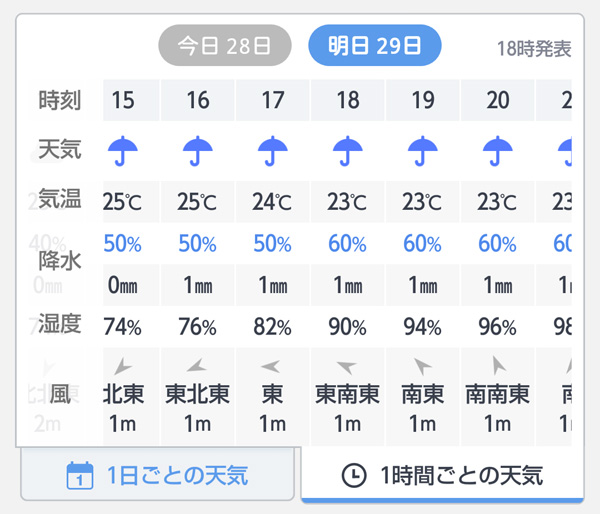Click the calendar icon for daily weather
Viewport: 600px width, 514px height.
79,475
